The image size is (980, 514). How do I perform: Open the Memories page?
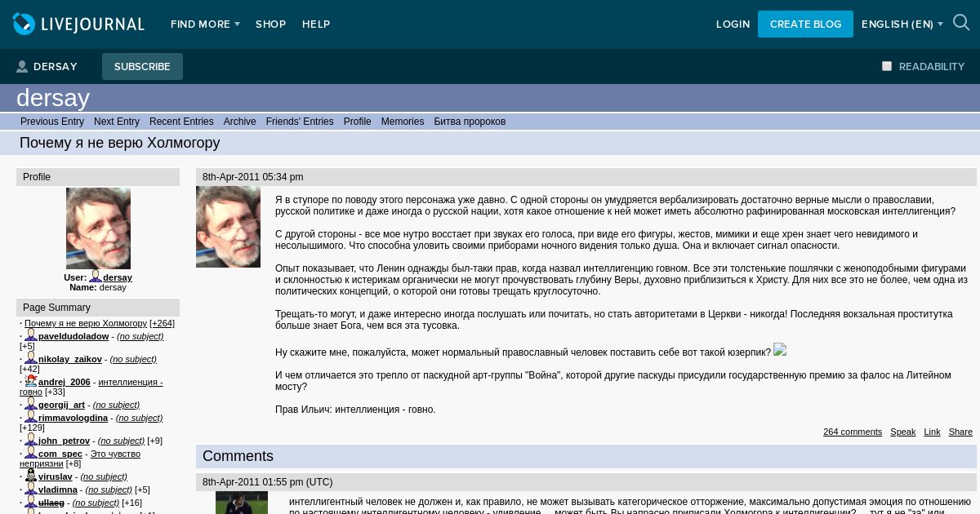click(403, 122)
